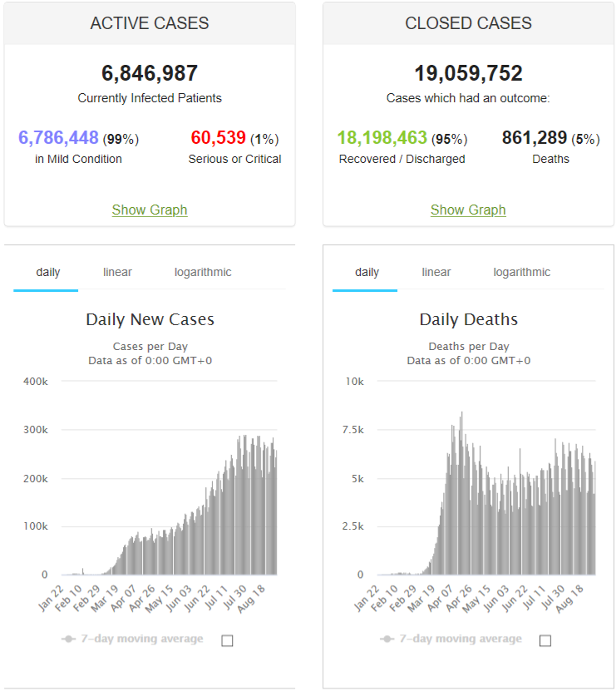The width and height of the screenshot is (616, 691).
Task: Show Graph for Closed Cases
Action: [468, 210]
